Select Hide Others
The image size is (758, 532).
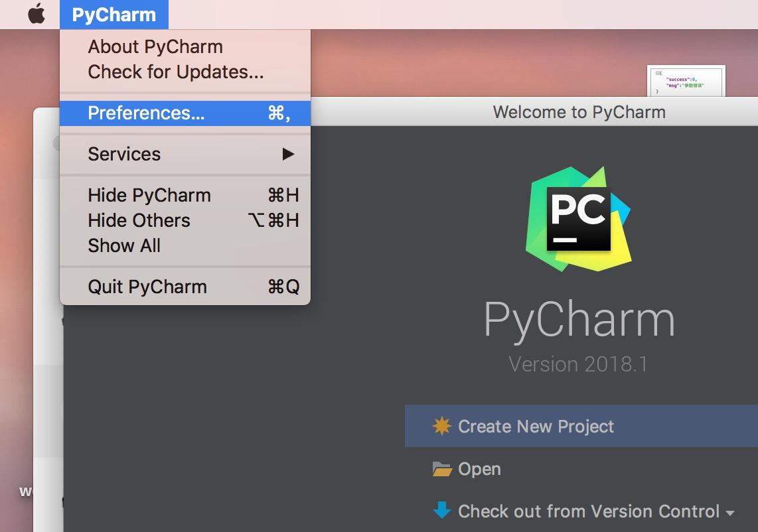139,220
